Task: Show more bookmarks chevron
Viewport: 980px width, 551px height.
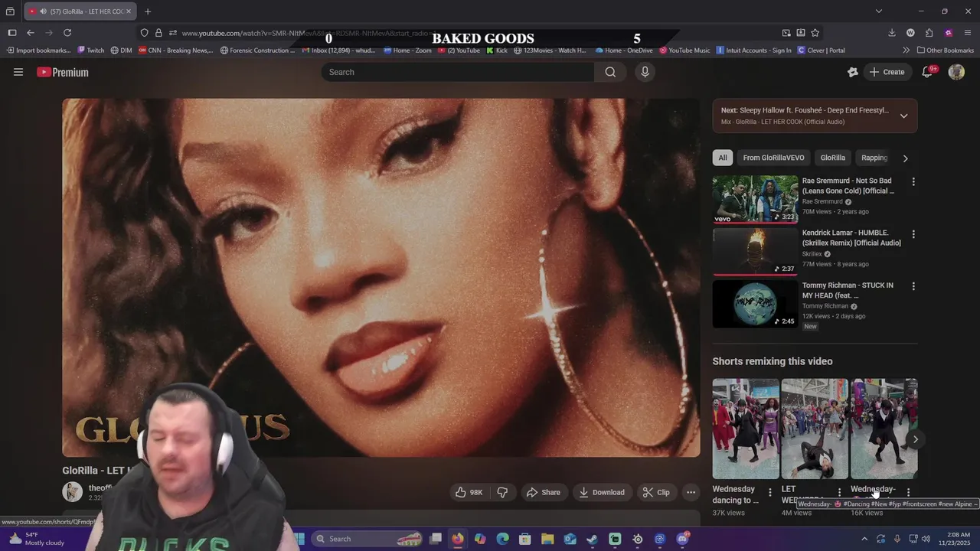Action: point(906,51)
